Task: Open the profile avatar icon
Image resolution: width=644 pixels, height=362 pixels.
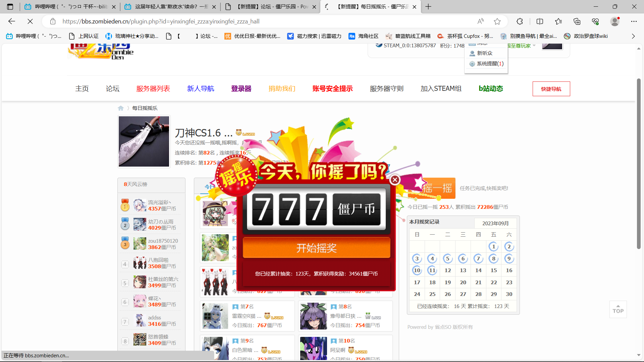Action: click(615, 21)
